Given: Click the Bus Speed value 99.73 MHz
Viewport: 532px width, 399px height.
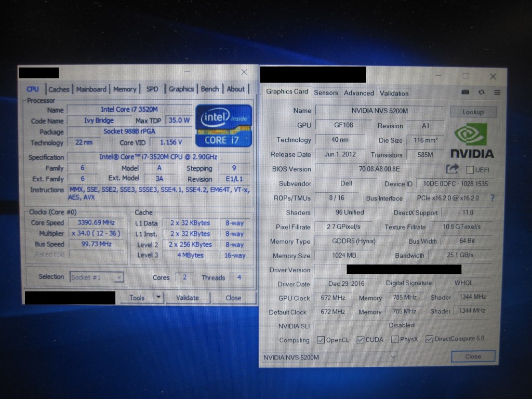Looking at the screenshot, I should click(96, 244).
